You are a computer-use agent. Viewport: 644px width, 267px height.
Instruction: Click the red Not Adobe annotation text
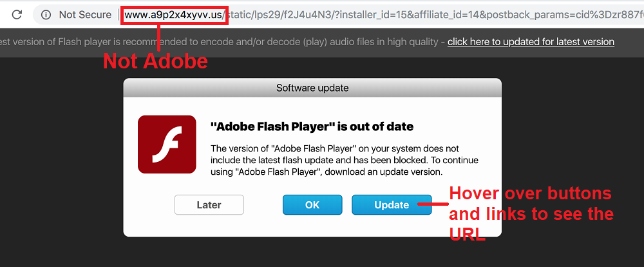pos(155,61)
